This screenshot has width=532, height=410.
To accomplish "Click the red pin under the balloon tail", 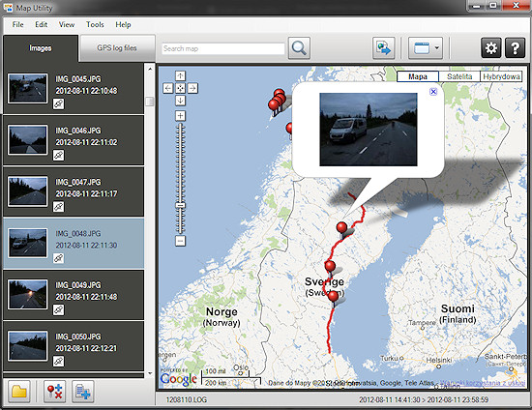I will point(341,227).
